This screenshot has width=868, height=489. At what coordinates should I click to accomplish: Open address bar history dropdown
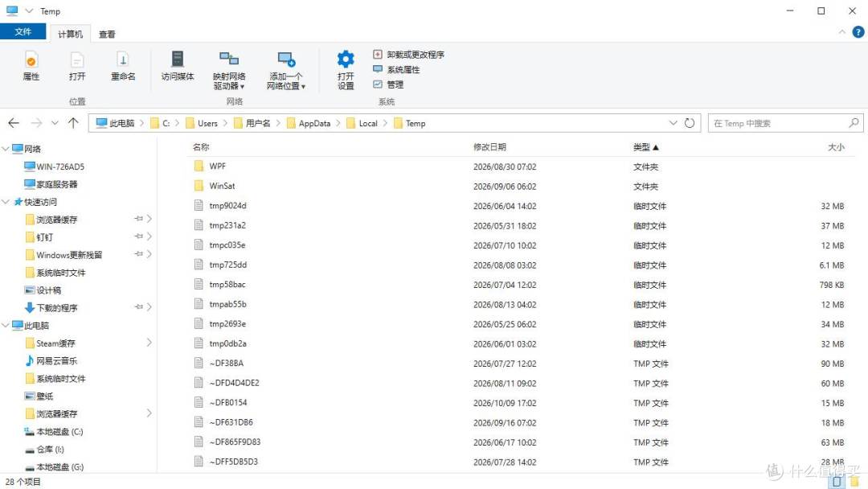click(674, 123)
